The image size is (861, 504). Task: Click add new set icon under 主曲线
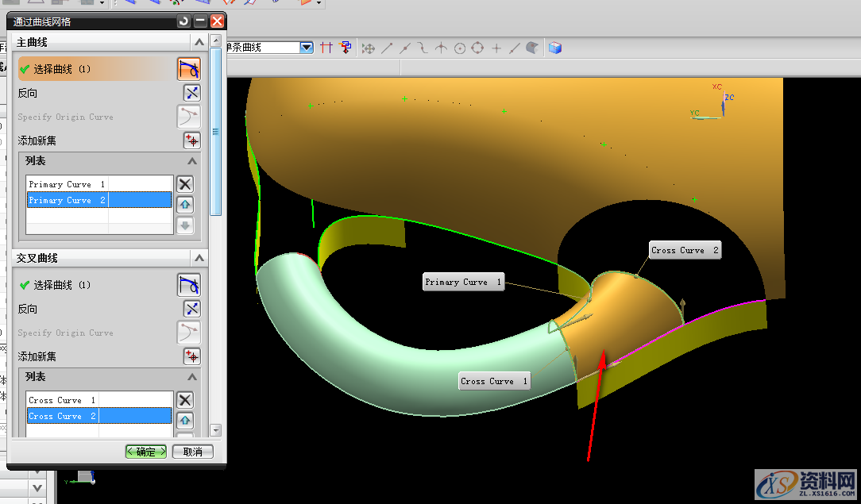point(191,141)
